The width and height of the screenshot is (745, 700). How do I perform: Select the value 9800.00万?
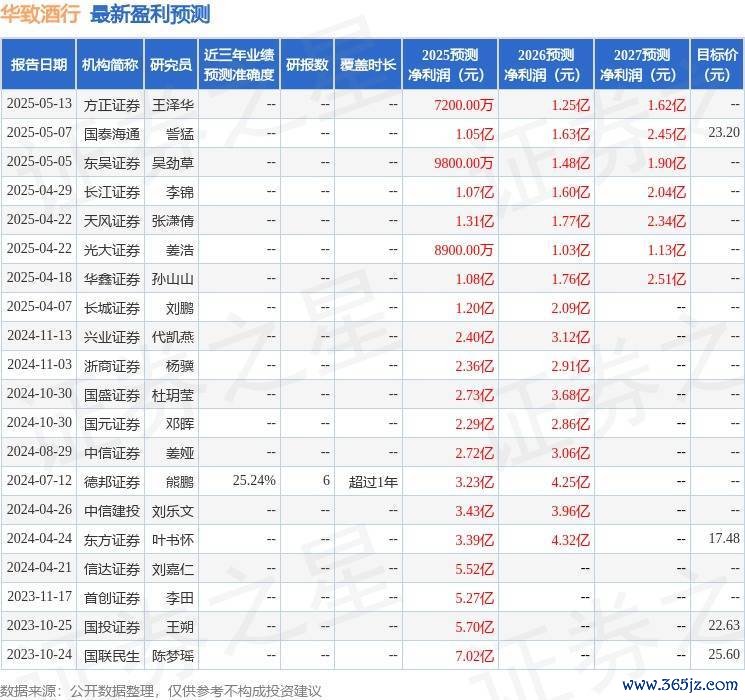tap(463, 163)
